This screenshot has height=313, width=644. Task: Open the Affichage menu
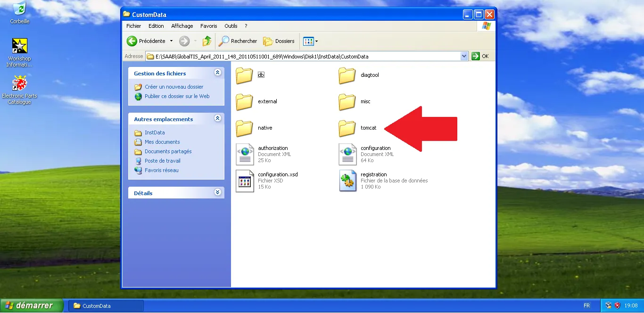point(182,26)
